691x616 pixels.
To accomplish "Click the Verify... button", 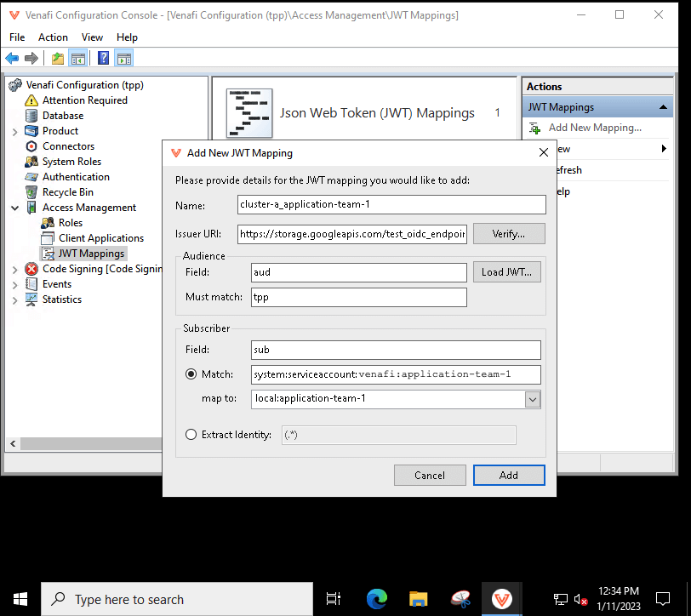I will pyautogui.click(x=509, y=233).
